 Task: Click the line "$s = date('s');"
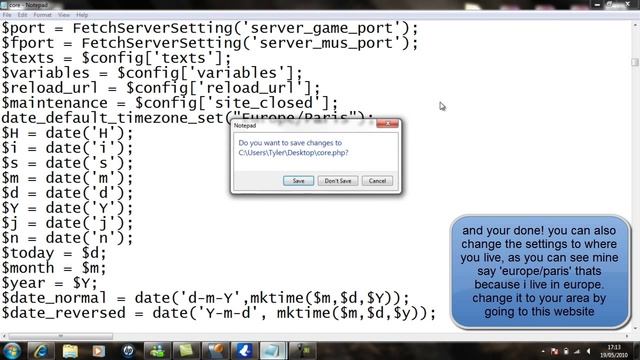click(x=67, y=163)
